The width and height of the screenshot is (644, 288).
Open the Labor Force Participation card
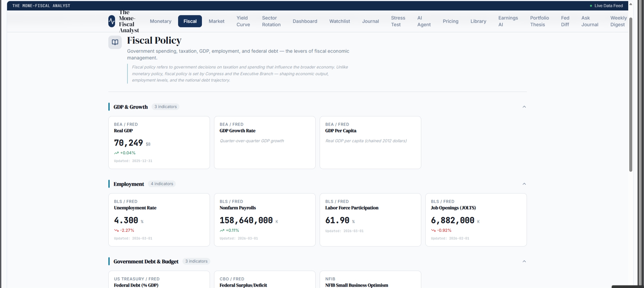(x=370, y=220)
